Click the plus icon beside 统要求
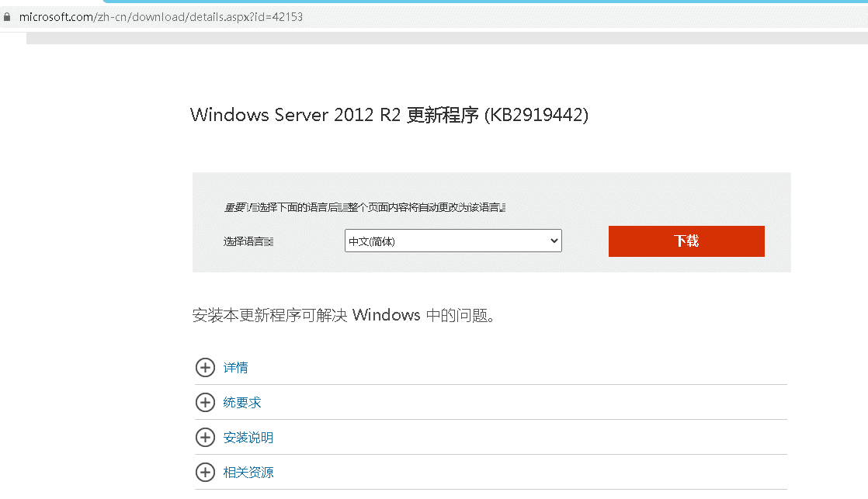 coord(205,403)
